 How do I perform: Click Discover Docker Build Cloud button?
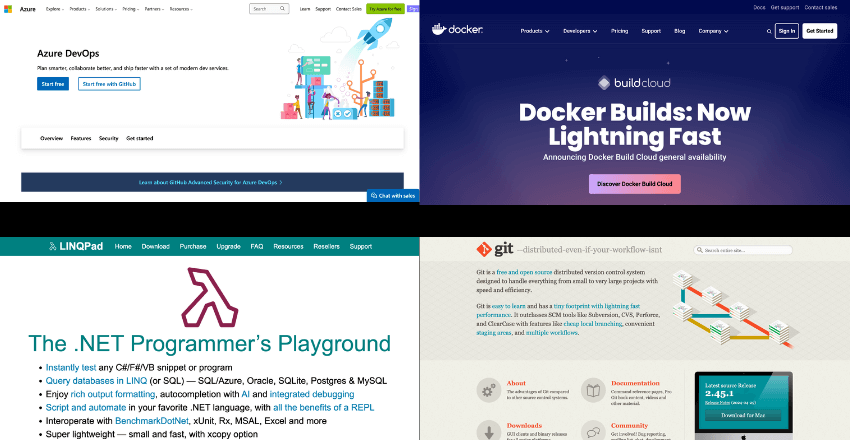point(635,184)
